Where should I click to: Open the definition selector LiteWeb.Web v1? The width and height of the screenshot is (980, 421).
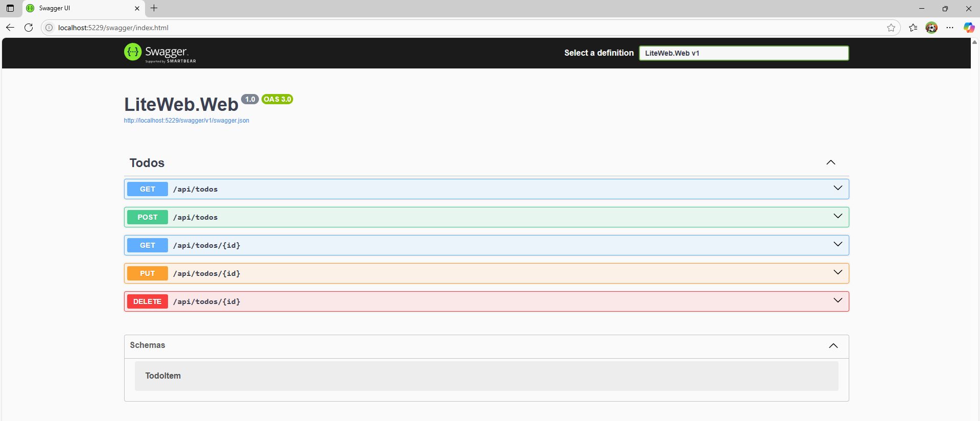[x=744, y=53]
